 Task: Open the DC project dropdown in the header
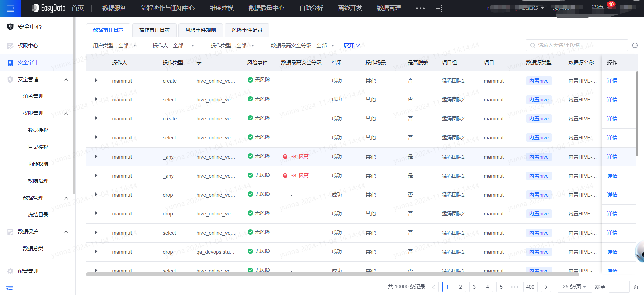coord(530,8)
